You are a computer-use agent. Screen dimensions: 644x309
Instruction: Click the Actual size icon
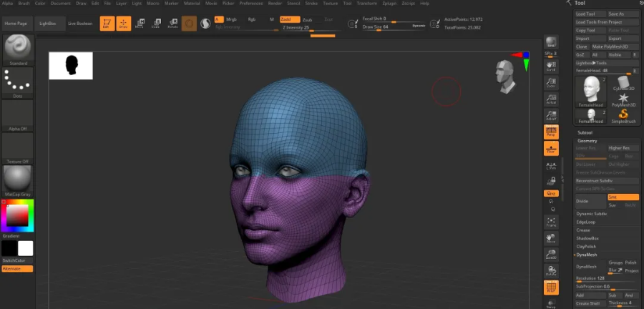551,99
